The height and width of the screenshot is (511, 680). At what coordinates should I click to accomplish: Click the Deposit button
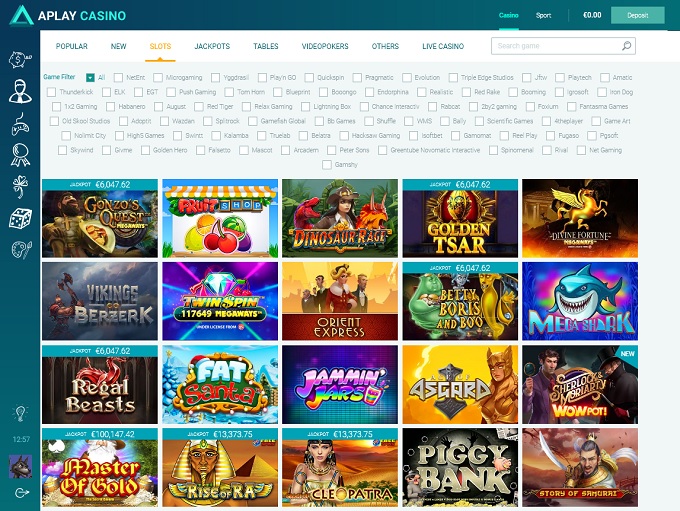pos(638,15)
